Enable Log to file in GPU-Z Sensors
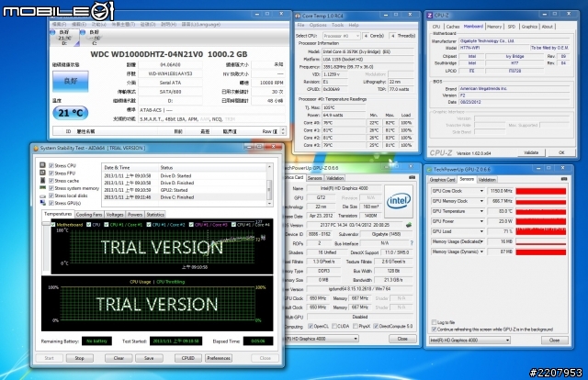588x380 pixels. [x=434, y=322]
